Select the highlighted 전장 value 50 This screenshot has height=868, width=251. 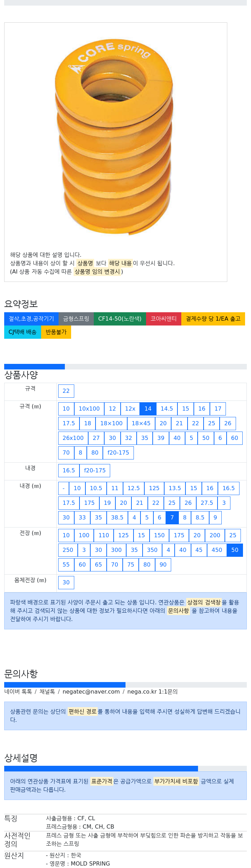point(235,550)
